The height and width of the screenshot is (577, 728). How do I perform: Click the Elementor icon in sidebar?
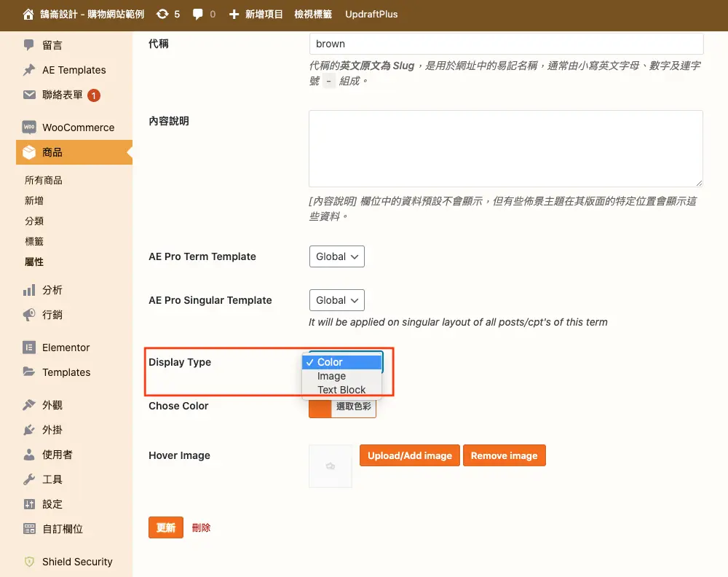29,348
